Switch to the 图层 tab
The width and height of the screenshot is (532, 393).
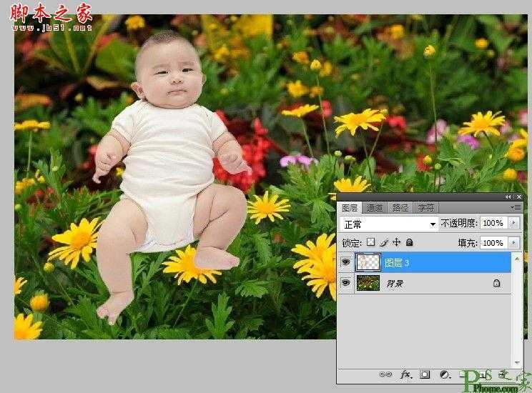click(x=350, y=207)
